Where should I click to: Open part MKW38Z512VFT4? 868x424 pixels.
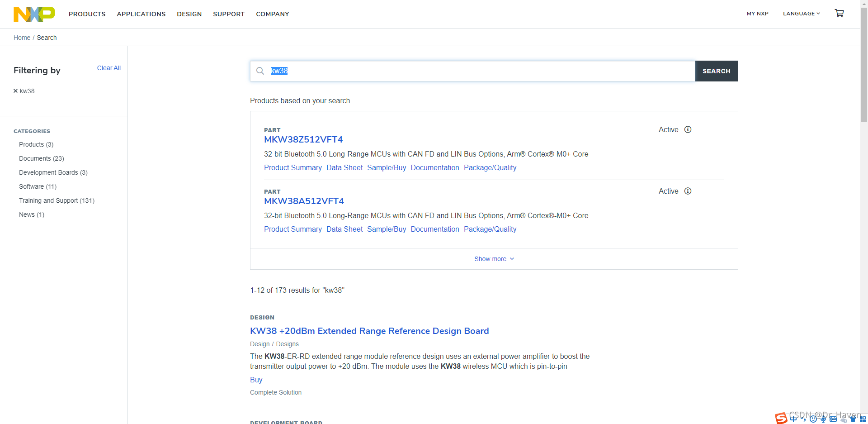click(x=303, y=139)
